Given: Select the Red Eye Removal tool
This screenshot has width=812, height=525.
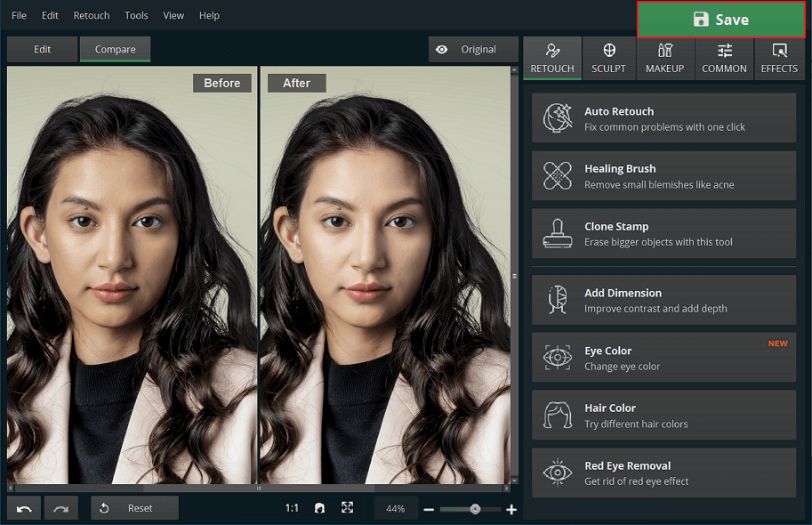Looking at the screenshot, I should pyautogui.click(x=663, y=472).
